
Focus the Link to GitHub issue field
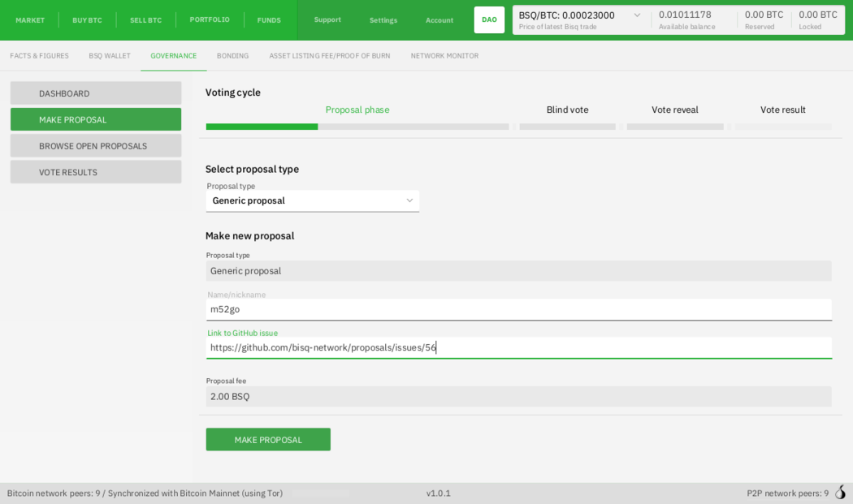518,347
